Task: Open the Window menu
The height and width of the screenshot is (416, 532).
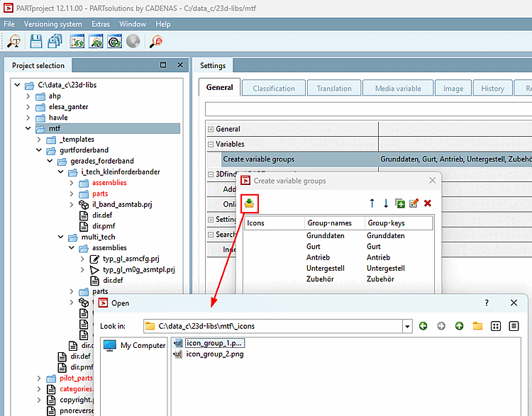Action: [x=133, y=24]
